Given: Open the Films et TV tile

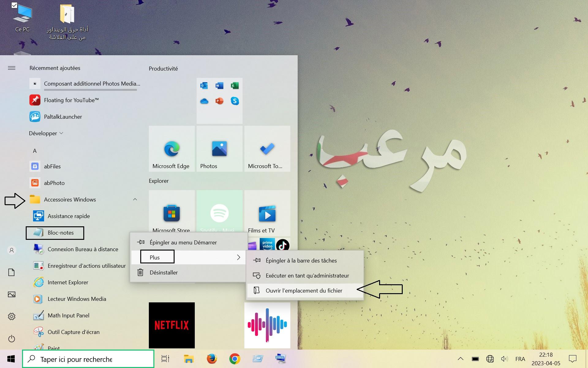Looking at the screenshot, I should 267,213.
